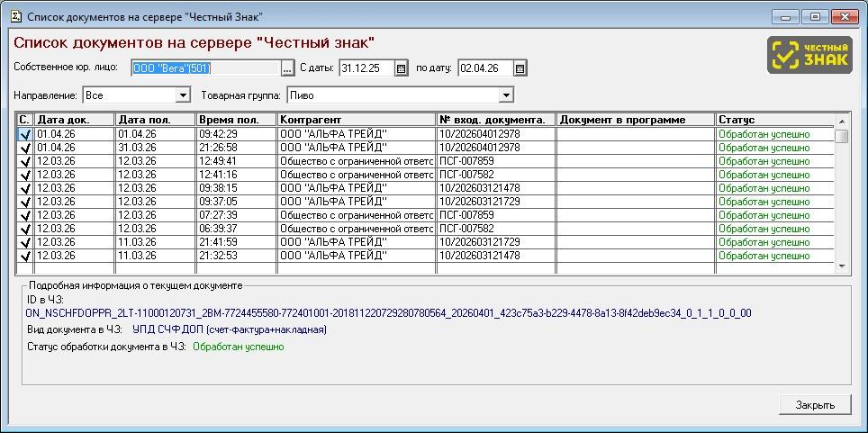Click time cell 07:27:39

(237, 215)
